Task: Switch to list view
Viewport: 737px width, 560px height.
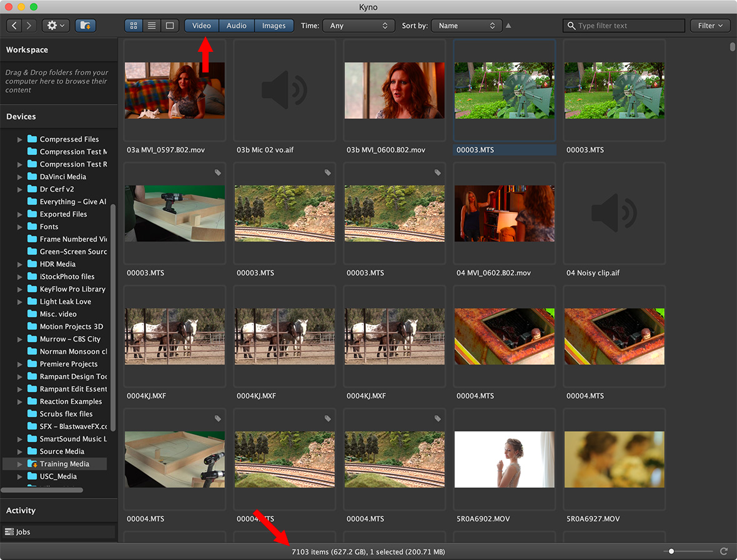Action: [152, 26]
